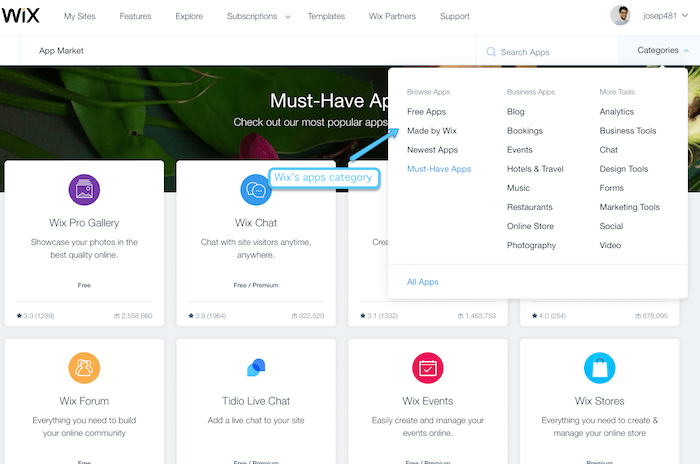Image resolution: width=700 pixels, height=464 pixels.
Task: Open the Analytics category
Action: (617, 112)
